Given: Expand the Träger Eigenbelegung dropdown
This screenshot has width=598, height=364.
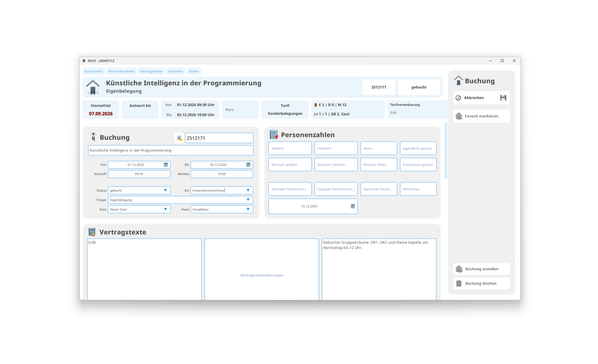Looking at the screenshot, I should [x=248, y=200].
